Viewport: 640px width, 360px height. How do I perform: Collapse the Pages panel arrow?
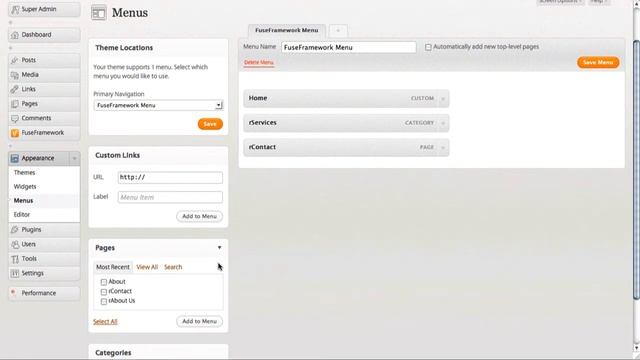pyautogui.click(x=219, y=248)
